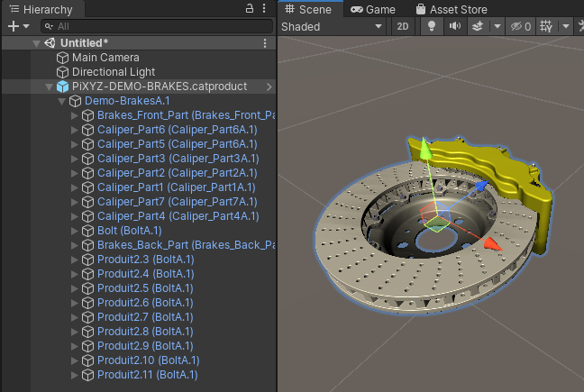Toggle scene lighting with the lightbulb icon

click(x=432, y=26)
